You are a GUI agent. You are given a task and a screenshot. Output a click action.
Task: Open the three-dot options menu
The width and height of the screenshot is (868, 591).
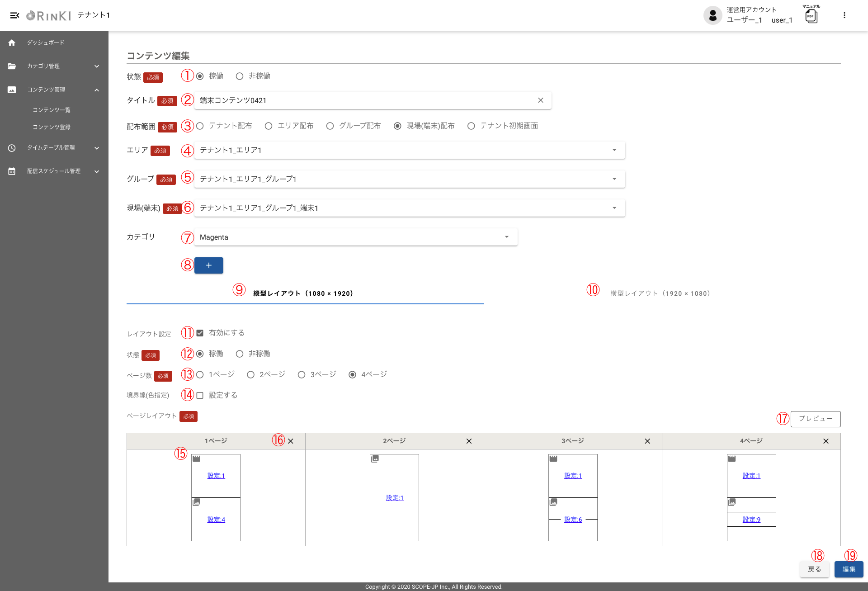click(844, 15)
